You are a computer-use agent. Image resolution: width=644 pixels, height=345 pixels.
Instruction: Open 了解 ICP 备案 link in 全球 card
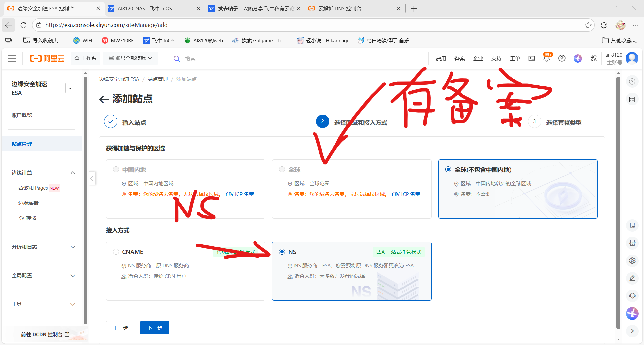[405, 194]
